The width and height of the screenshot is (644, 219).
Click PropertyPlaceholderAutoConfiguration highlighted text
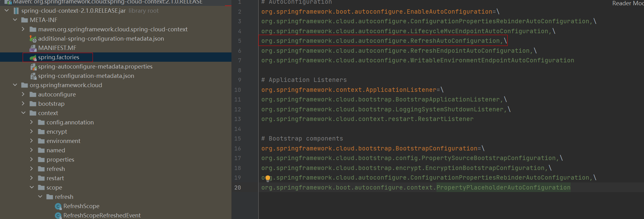tap(503, 188)
